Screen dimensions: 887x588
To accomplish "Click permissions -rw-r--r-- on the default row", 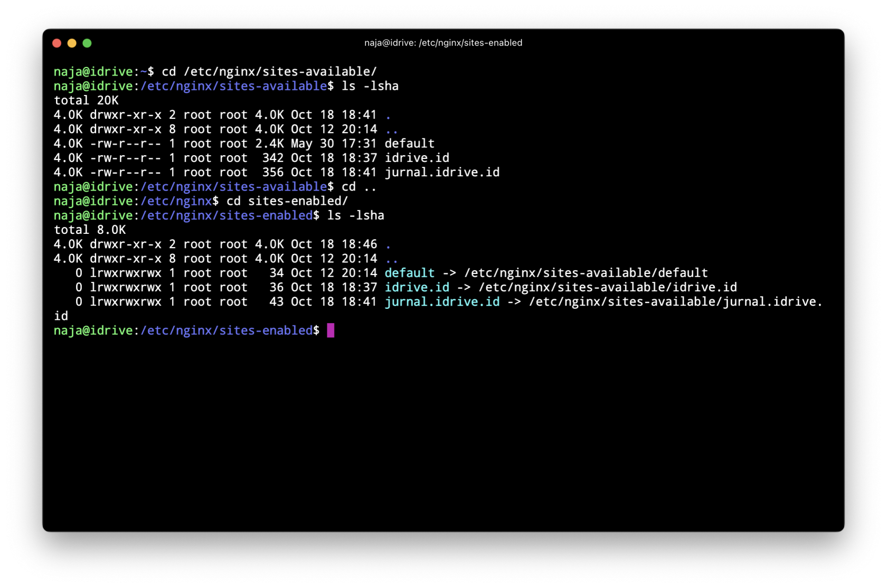I will [x=126, y=144].
